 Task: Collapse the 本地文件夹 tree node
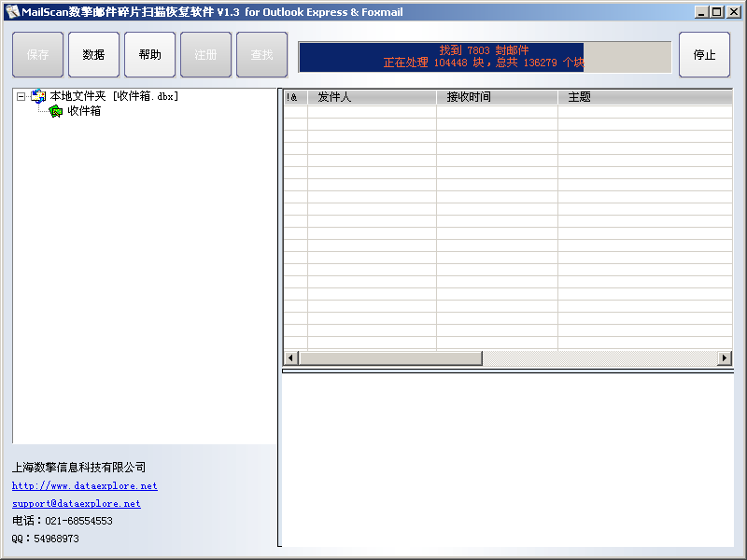[21, 97]
